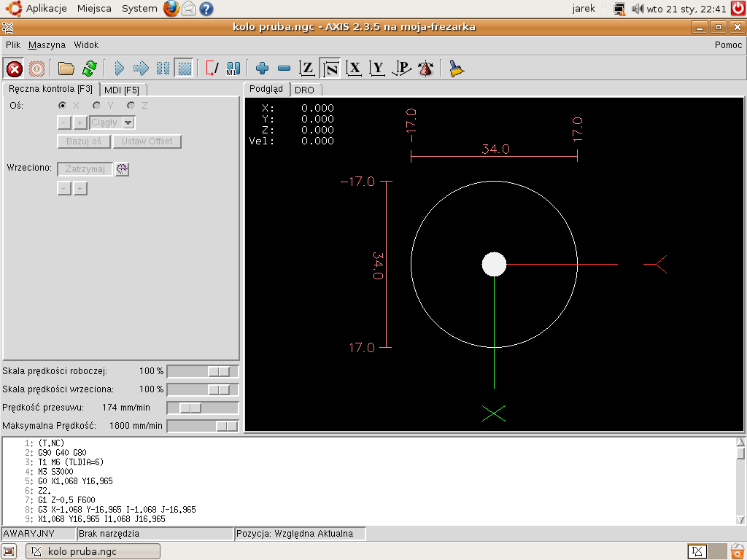This screenshot has width=747, height=560.
Task: Open the Ciągły jog increment dropdown
Action: click(112, 122)
